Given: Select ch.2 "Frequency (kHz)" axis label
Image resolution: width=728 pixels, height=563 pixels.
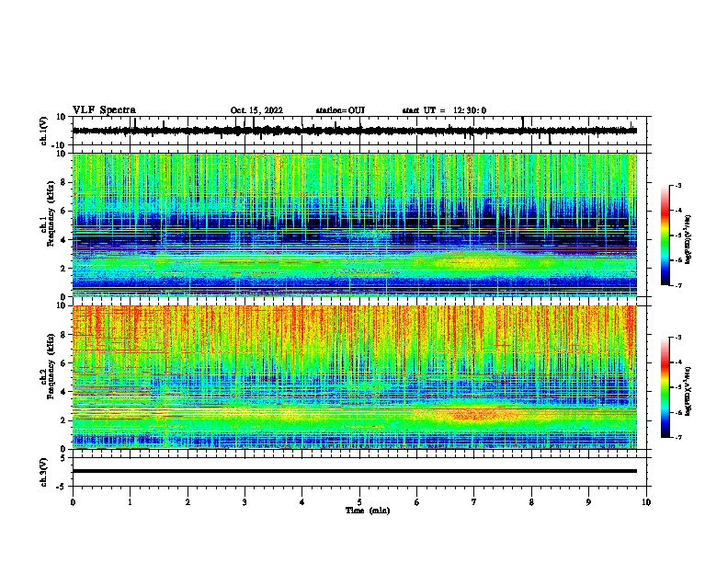Looking at the screenshot, I should point(51,366).
